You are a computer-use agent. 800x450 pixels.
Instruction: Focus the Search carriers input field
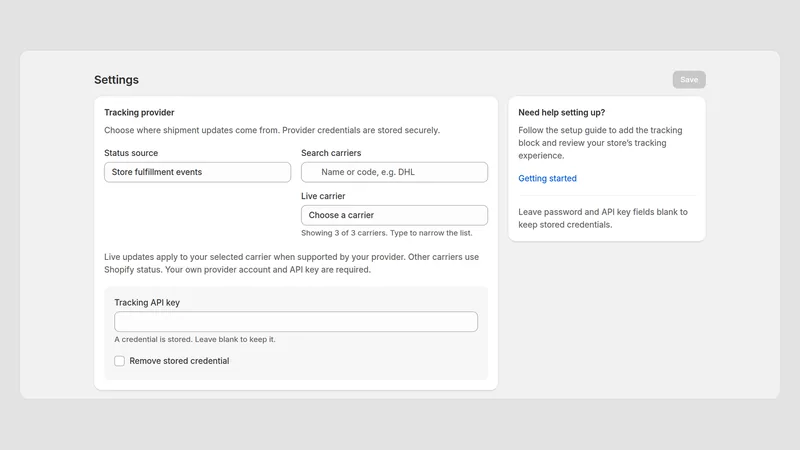coord(394,172)
